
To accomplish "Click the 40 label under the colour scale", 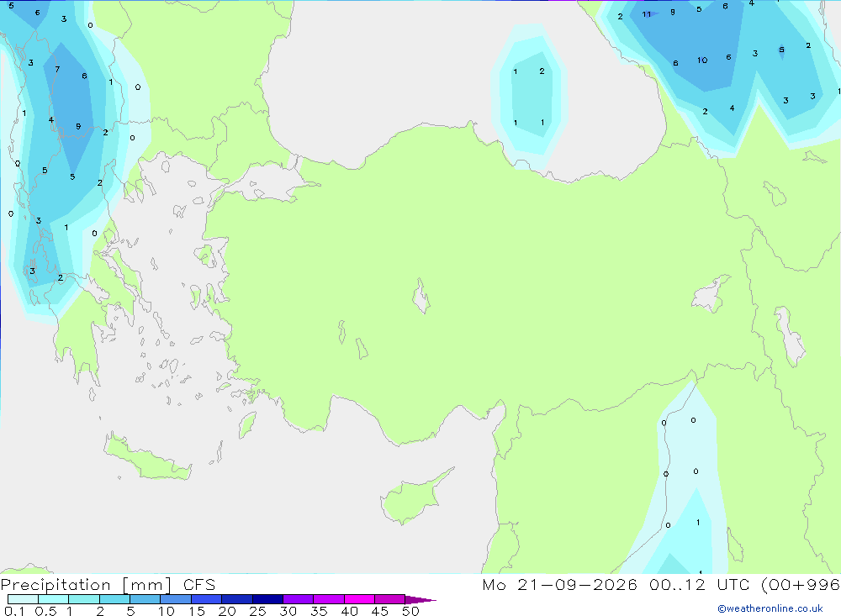I will click(349, 611).
